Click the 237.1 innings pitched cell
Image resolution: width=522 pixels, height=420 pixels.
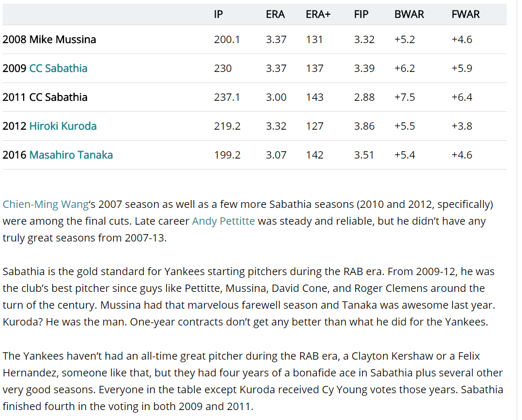[x=227, y=97]
